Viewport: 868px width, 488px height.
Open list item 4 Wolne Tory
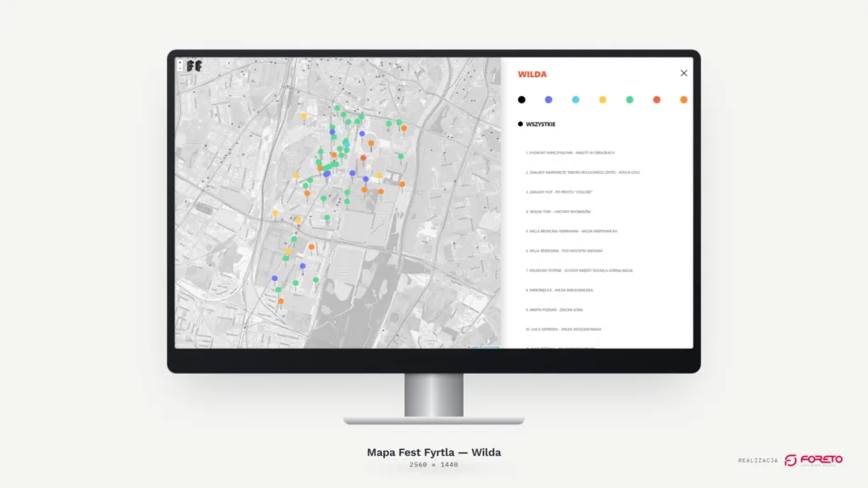pyautogui.click(x=558, y=212)
